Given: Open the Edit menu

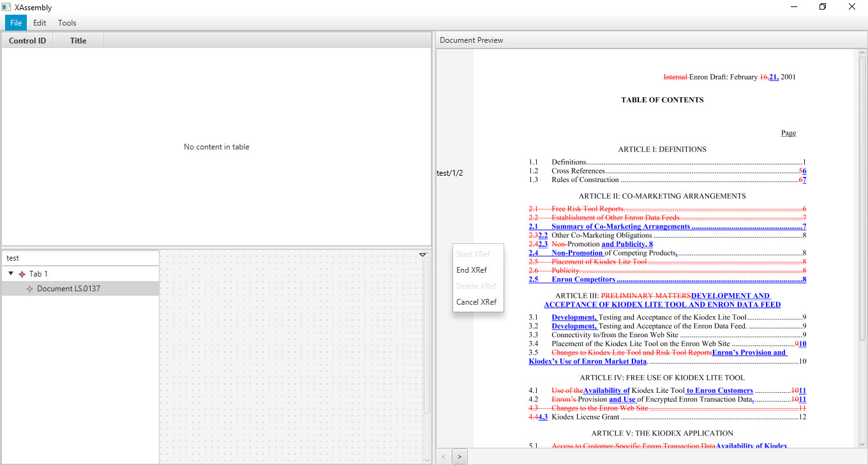Looking at the screenshot, I should click(40, 23).
